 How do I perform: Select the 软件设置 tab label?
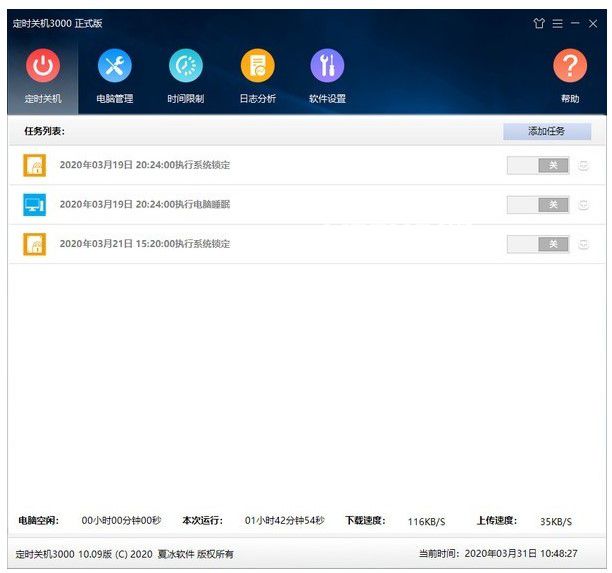point(327,98)
